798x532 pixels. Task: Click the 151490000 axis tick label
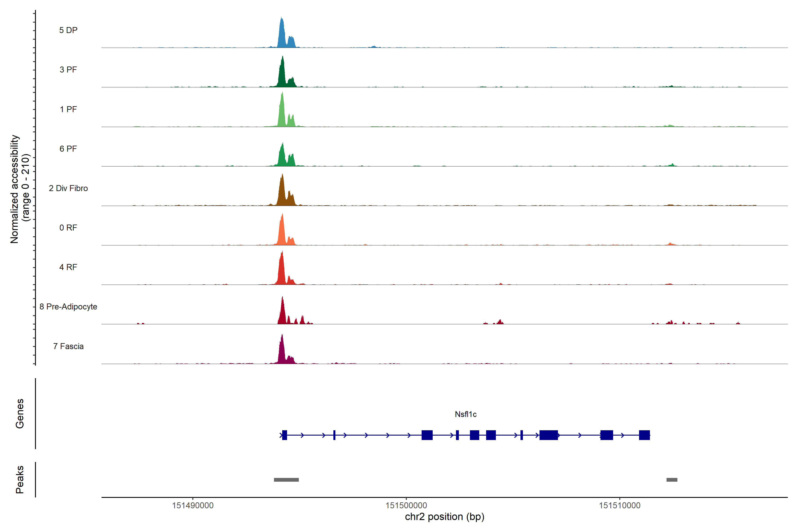[193, 506]
